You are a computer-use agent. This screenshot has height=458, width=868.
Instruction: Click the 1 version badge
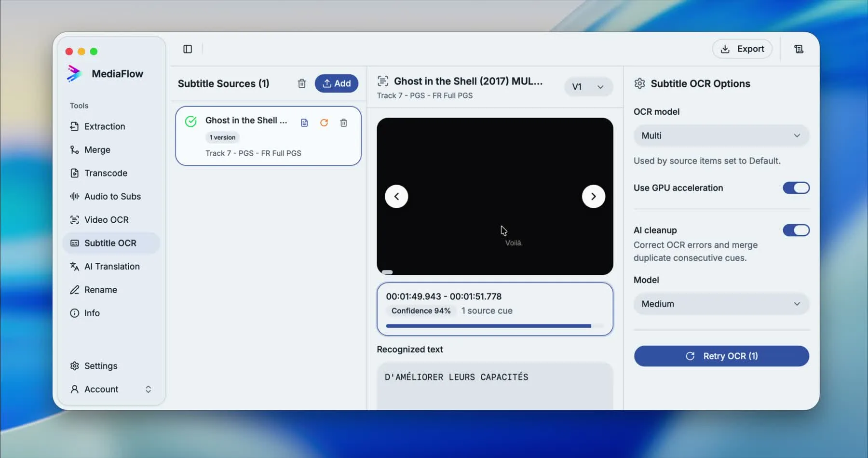[223, 137]
